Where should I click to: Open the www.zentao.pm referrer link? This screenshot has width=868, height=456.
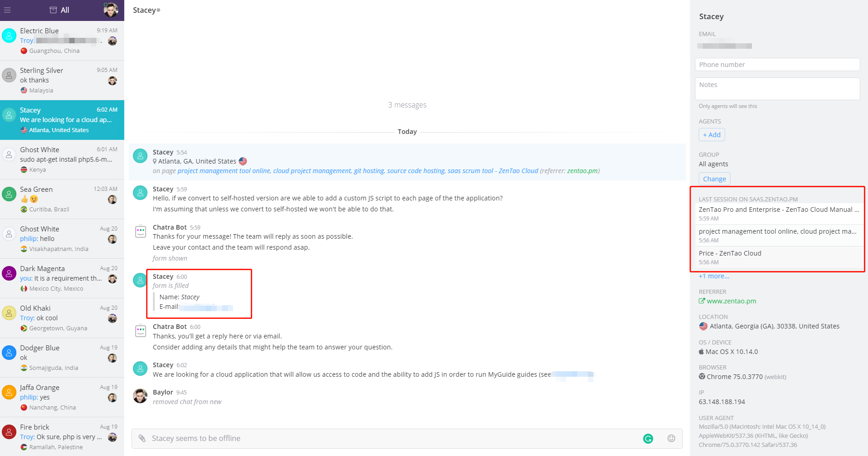tap(731, 301)
